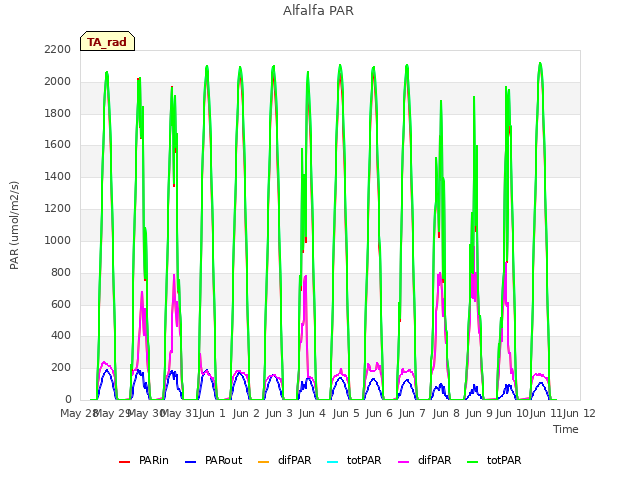The height and width of the screenshot is (480, 640).
Task: Click the 200 y-axis tick label
Action: pyautogui.click(x=61, y=367)
